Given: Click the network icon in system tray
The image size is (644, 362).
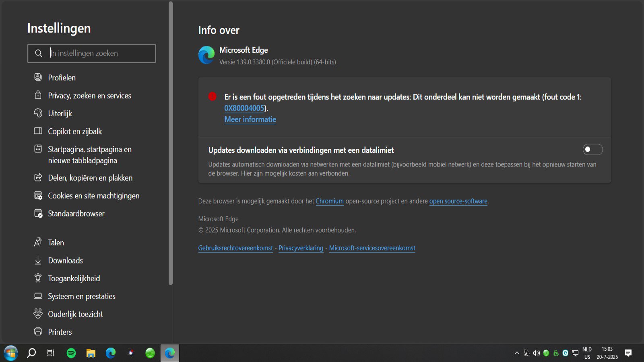Looking at the screenshot, I should coord(575,353).
